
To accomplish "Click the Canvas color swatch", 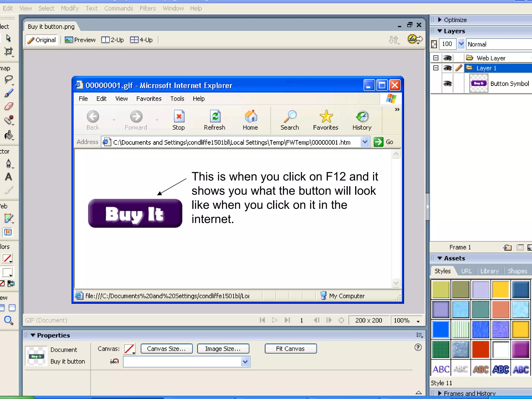I will tap(129, 349).
